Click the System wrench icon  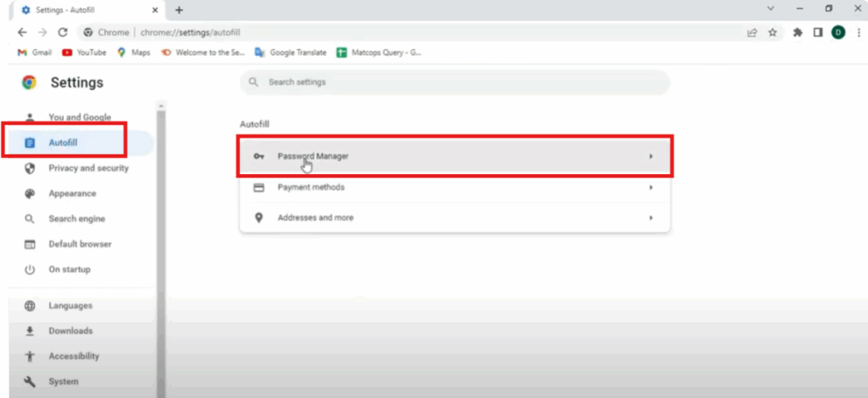pos(30,381)
